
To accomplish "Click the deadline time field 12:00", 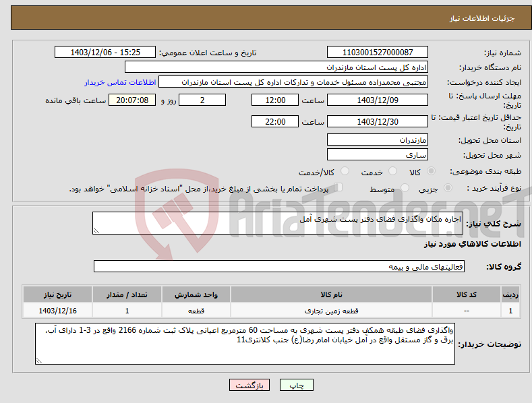I will tap(275, 100).
